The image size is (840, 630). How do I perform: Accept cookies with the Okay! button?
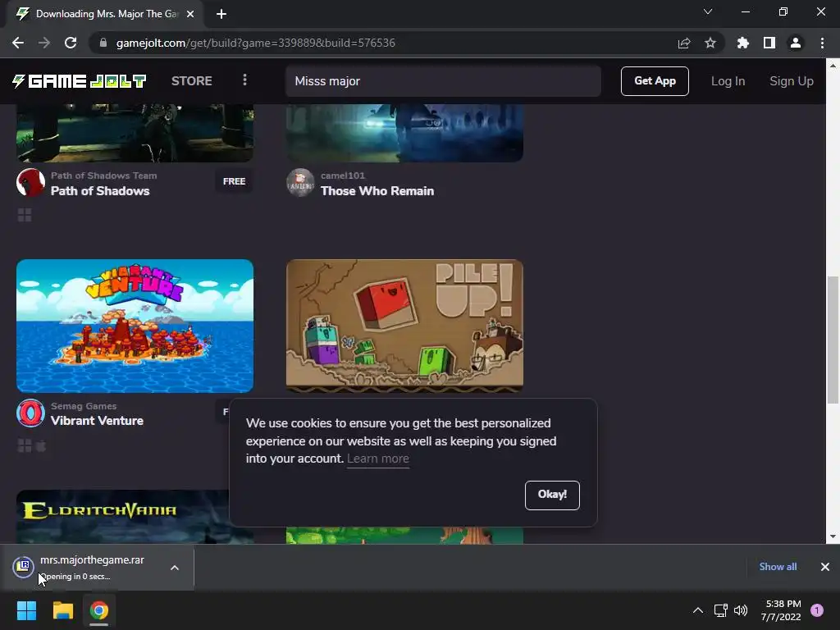tap(552, 495)
